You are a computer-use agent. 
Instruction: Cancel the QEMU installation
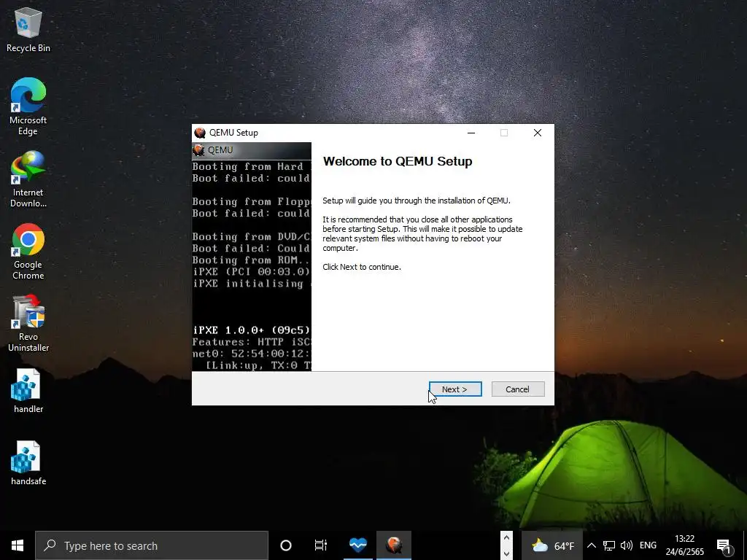click(x=517, y=389)
